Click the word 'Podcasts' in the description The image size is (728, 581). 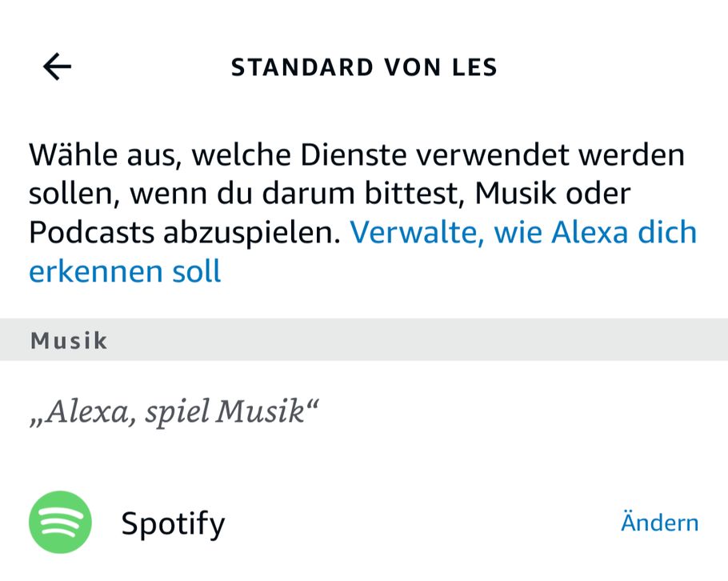pyautogui.click(x=93, y=232)
